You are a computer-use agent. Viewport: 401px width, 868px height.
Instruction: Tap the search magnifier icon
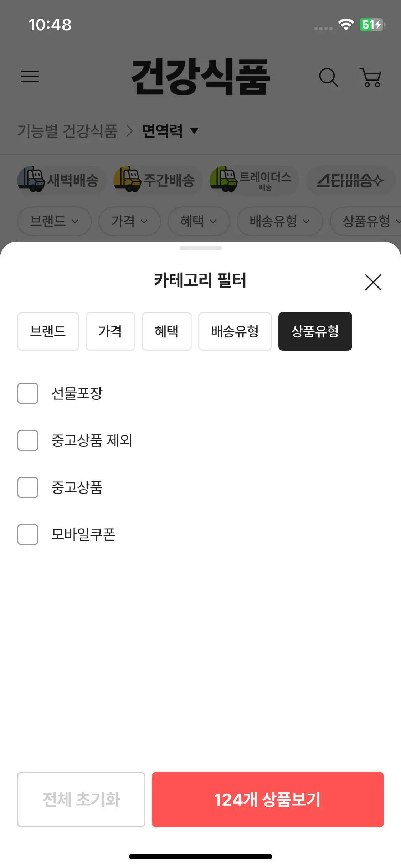click(328, 77)
